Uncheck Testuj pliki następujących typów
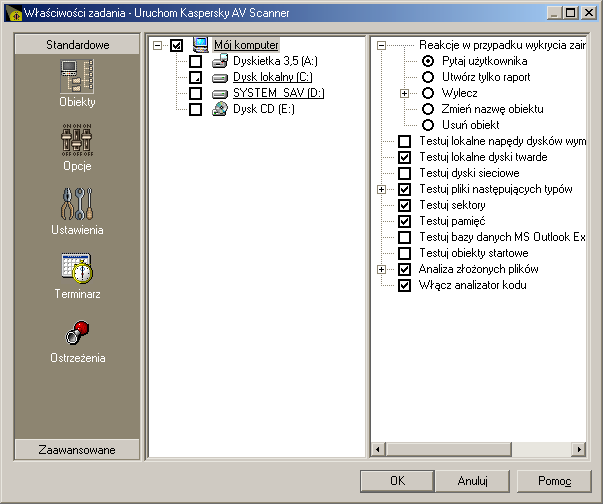 pos(404,189)
